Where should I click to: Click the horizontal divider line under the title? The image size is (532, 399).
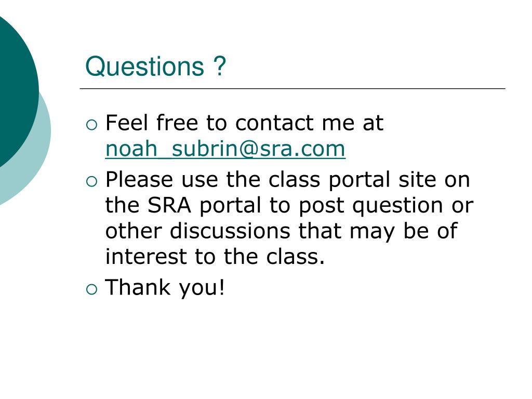(292, 88)
